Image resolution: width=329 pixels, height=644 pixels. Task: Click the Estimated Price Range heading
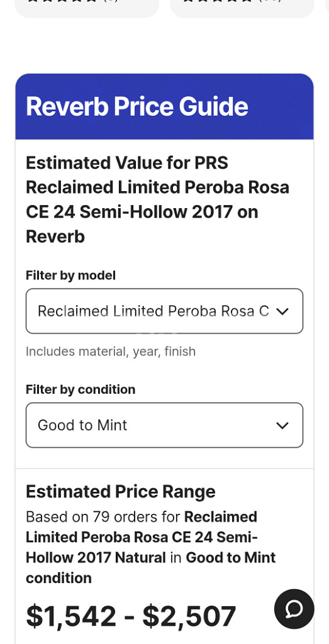120,492
